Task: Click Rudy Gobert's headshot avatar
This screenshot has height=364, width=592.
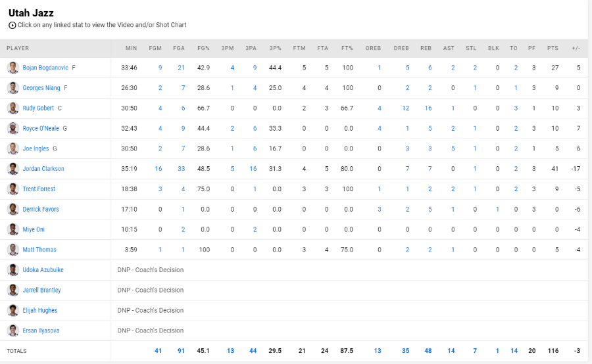Action: 13,108
